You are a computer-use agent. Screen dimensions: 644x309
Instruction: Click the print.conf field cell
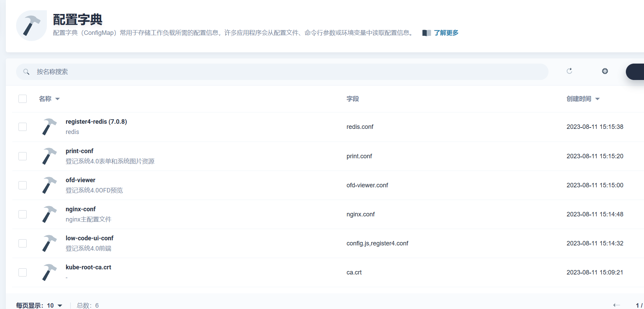[359, 156]
